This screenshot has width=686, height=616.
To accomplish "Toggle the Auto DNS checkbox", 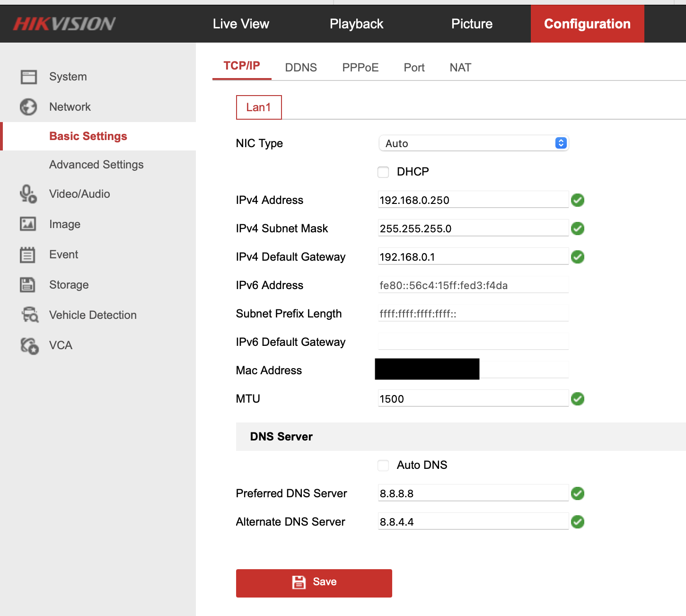I will (383, 466).
